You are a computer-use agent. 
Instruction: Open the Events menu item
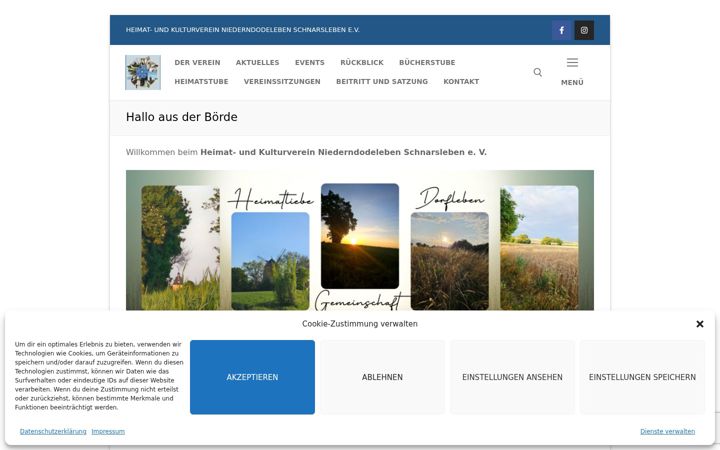[309, 62]
